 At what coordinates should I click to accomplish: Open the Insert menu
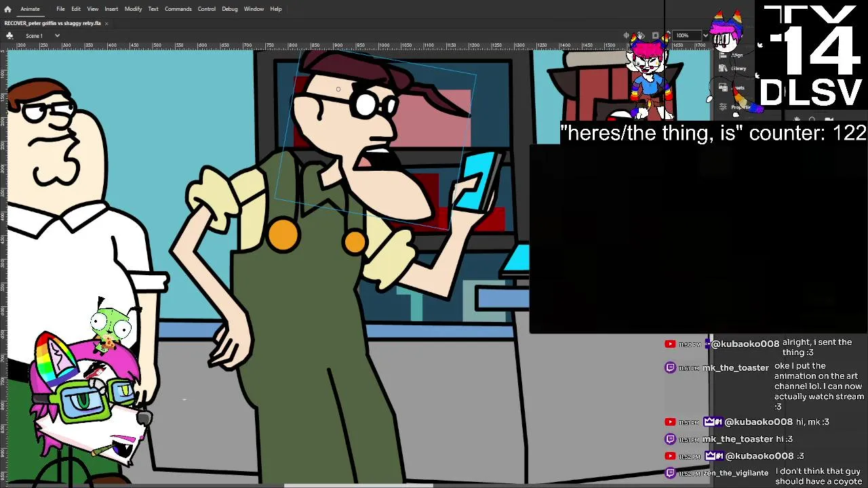point(111,9)
